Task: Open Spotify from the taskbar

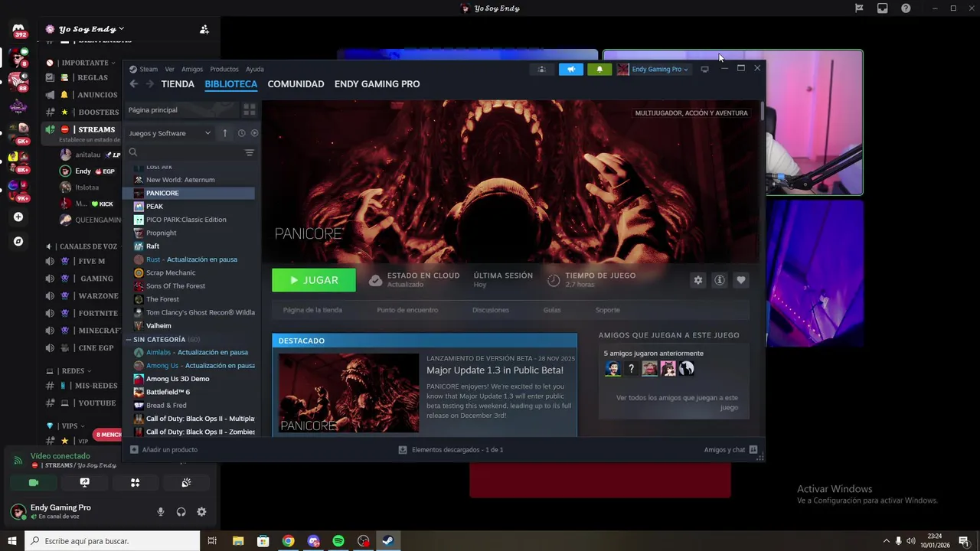Action: point(338,541)
